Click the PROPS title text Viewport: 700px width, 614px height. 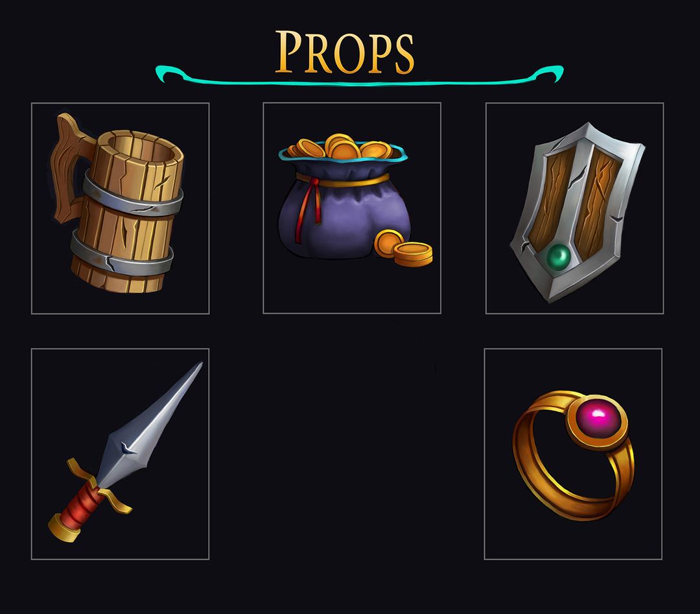point(344,52)
